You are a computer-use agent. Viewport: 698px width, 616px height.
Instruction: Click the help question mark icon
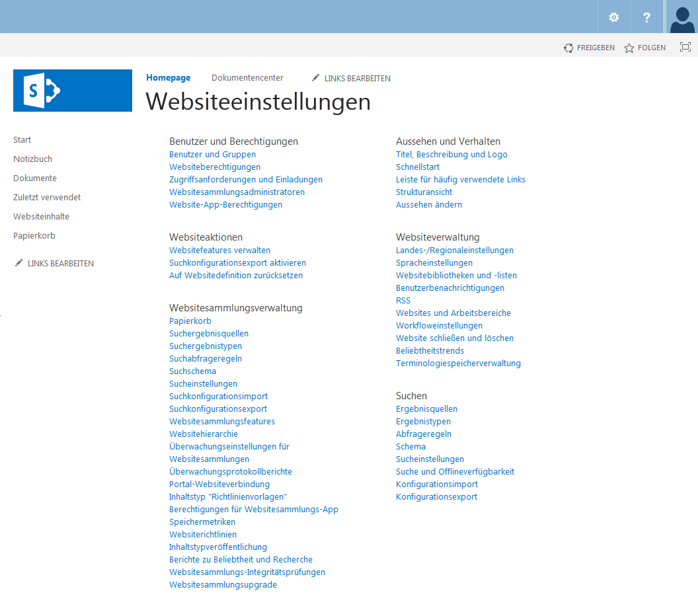(x=646, y=17)
